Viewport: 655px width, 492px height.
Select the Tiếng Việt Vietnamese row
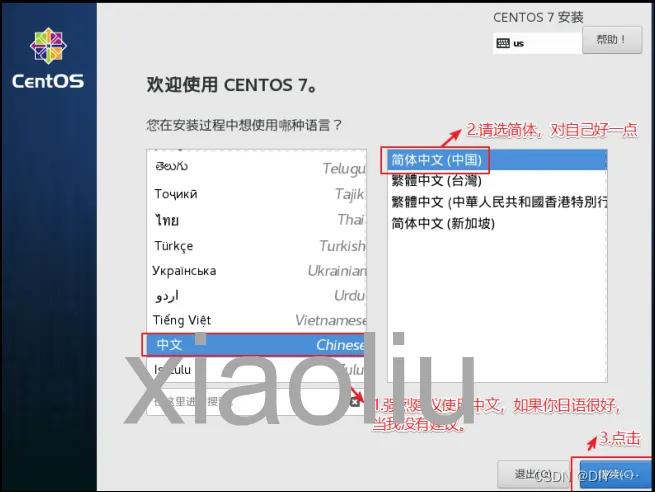pos(257,320)
